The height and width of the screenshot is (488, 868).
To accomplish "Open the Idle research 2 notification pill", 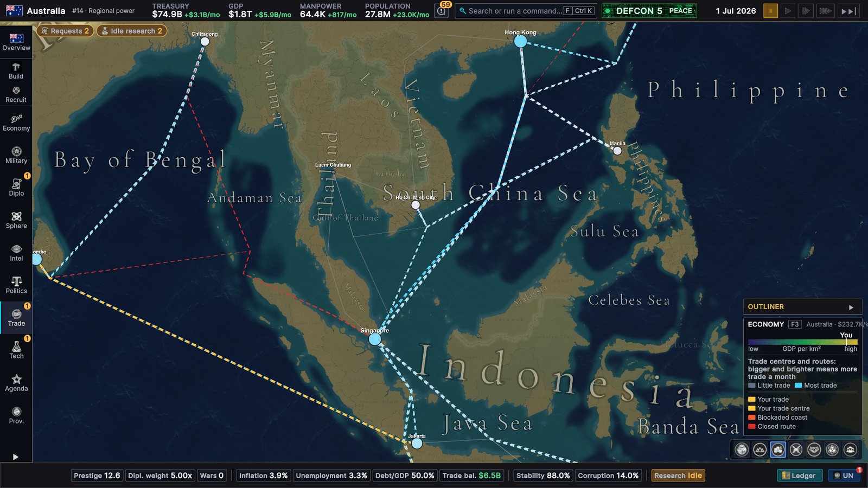I will tap(132, 31).
